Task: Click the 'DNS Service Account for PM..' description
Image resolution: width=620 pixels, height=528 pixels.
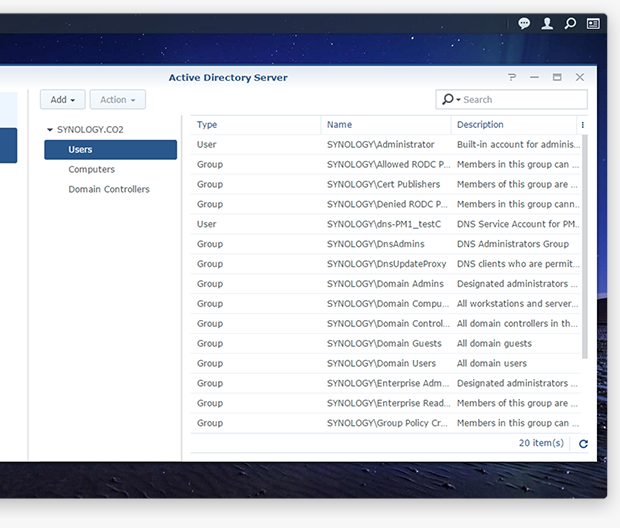Action: [518, 224]
